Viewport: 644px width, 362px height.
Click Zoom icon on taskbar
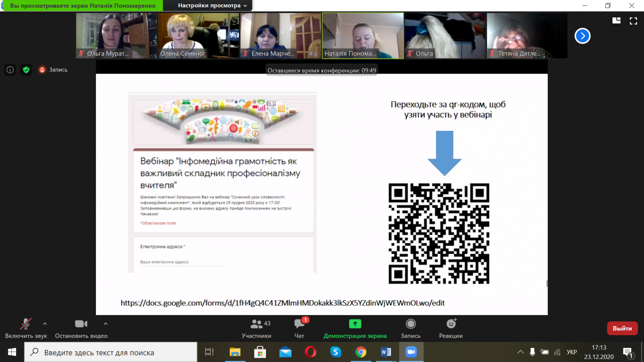(x=411, y=352)
